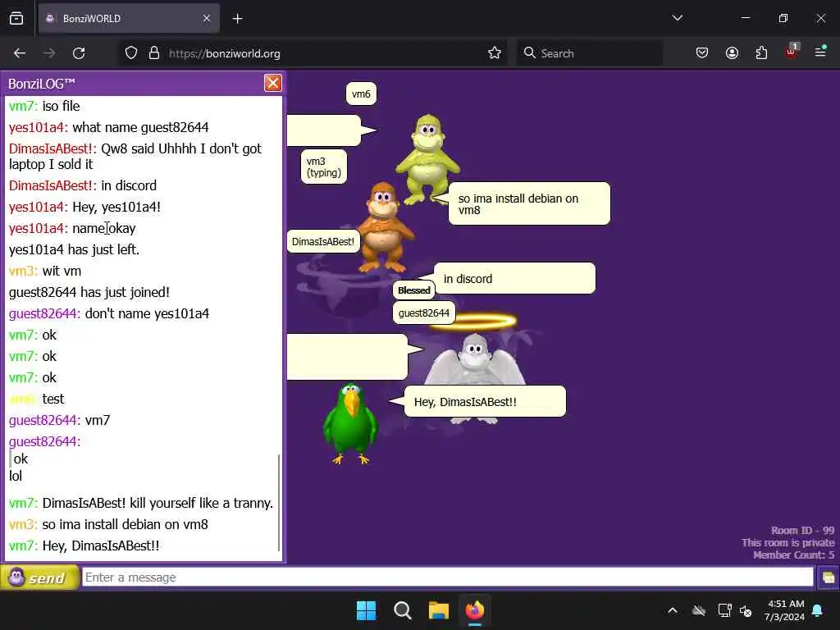Close the BonziLOG panel

pyautogui.click(x=272, y=83)
